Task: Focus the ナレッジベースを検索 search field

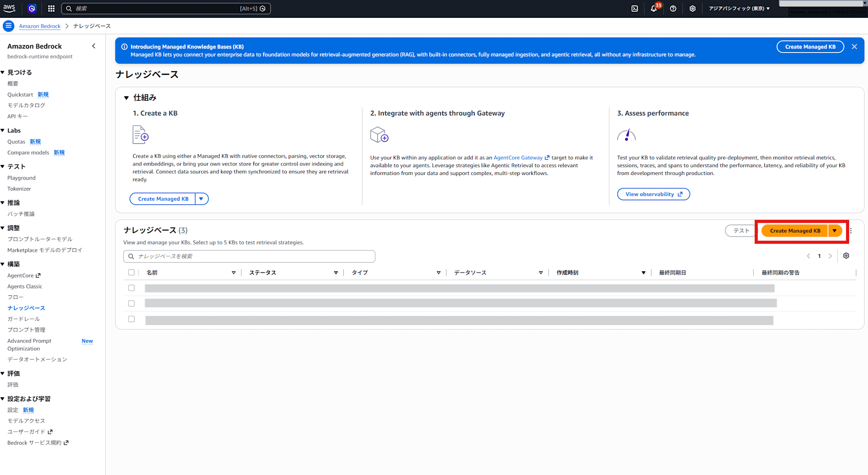Action: 249,256
